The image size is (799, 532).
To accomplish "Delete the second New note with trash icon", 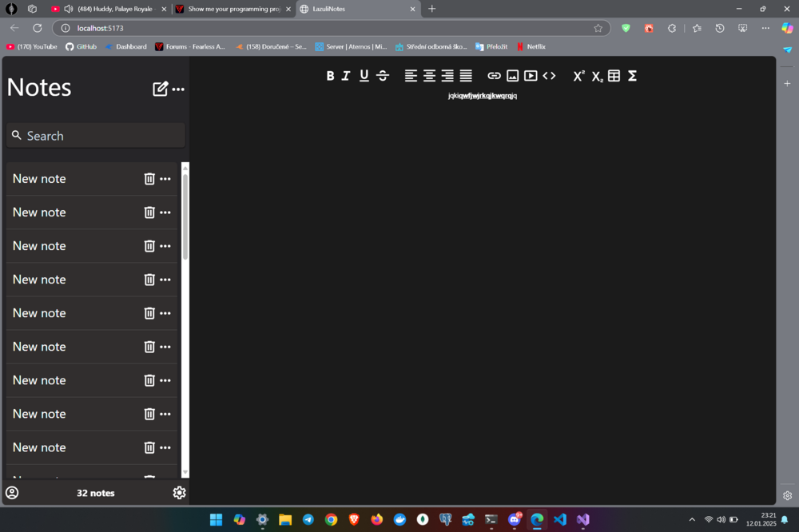I will [x=149, y=212].
